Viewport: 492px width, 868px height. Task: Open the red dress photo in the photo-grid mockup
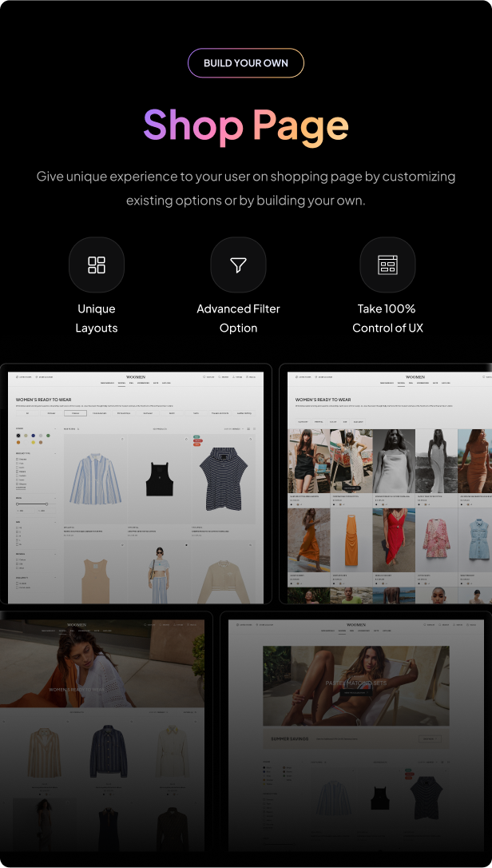394,540
